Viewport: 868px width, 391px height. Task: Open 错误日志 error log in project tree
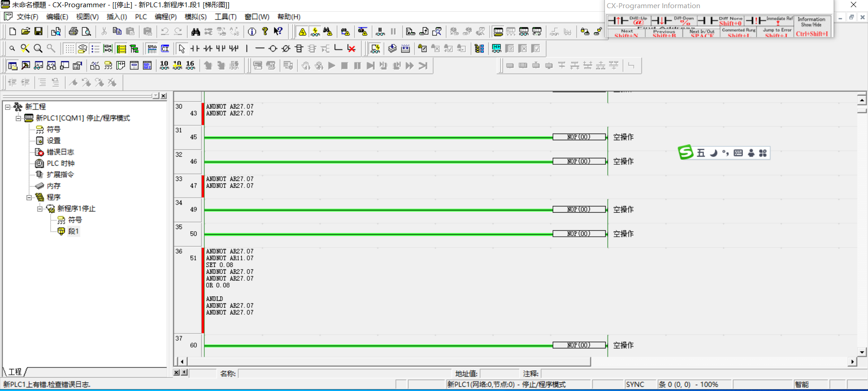pos(60,152)
